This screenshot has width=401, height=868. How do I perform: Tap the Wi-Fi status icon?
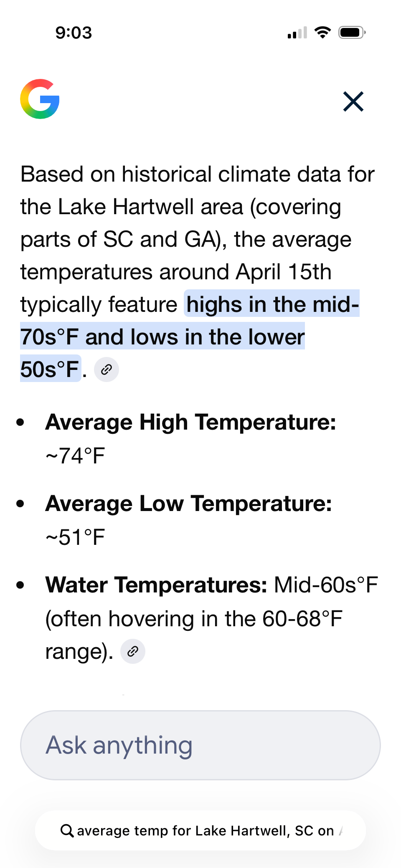point(322,32)
